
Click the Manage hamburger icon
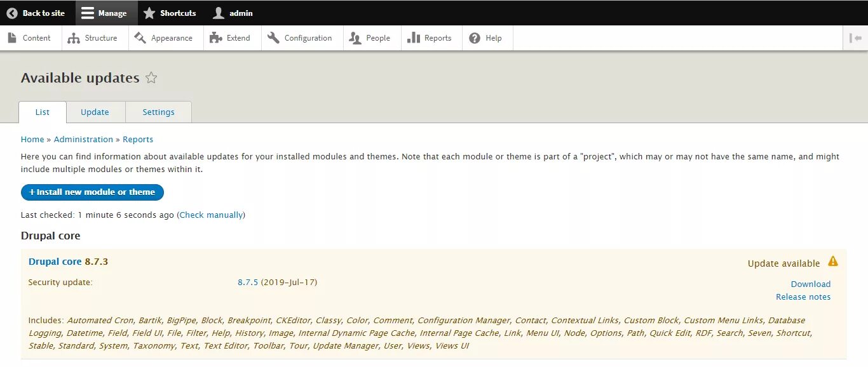[x=88, y=13]
